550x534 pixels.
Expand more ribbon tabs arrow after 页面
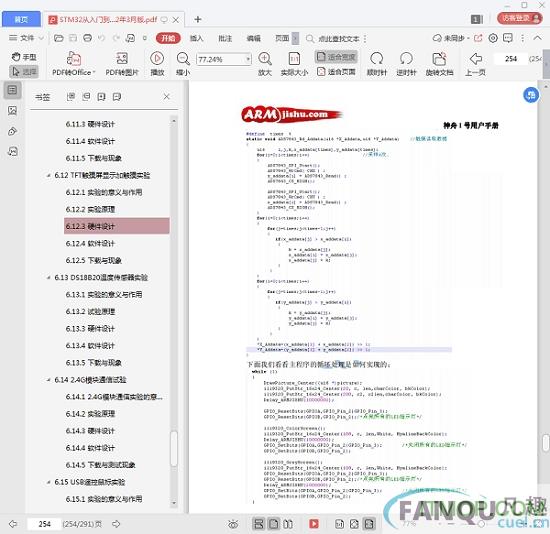295,38
